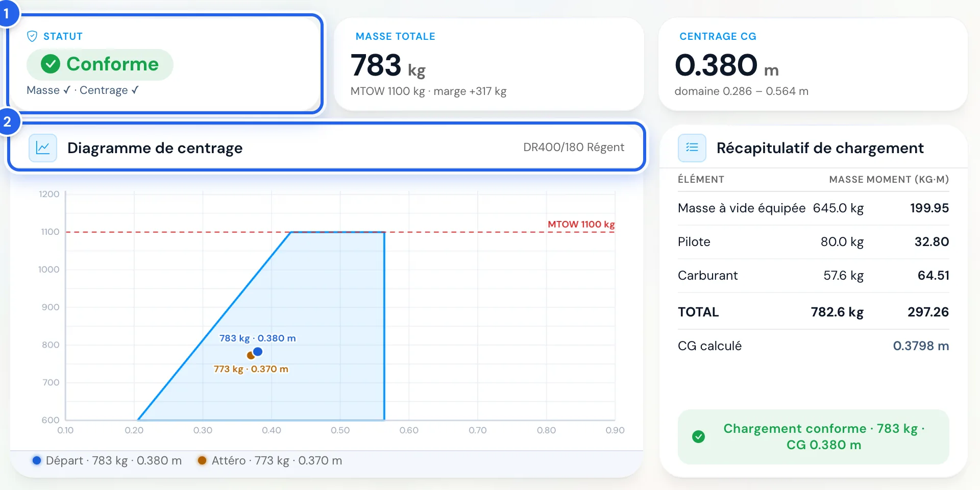Image resolution: width=980 pixels, height=490 pixels.
Task: Click the line chart icon beside Diagramme de centrage
Action: point(43,148)
